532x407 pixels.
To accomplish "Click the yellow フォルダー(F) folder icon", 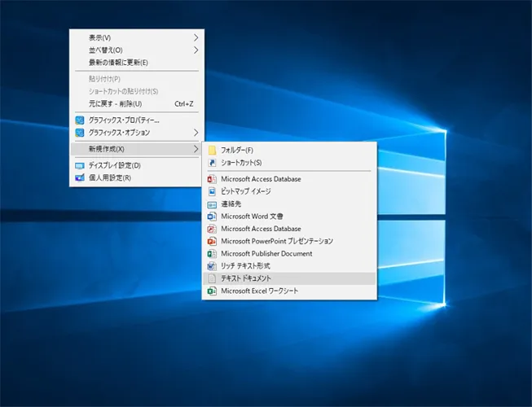I will pos(212,150).
